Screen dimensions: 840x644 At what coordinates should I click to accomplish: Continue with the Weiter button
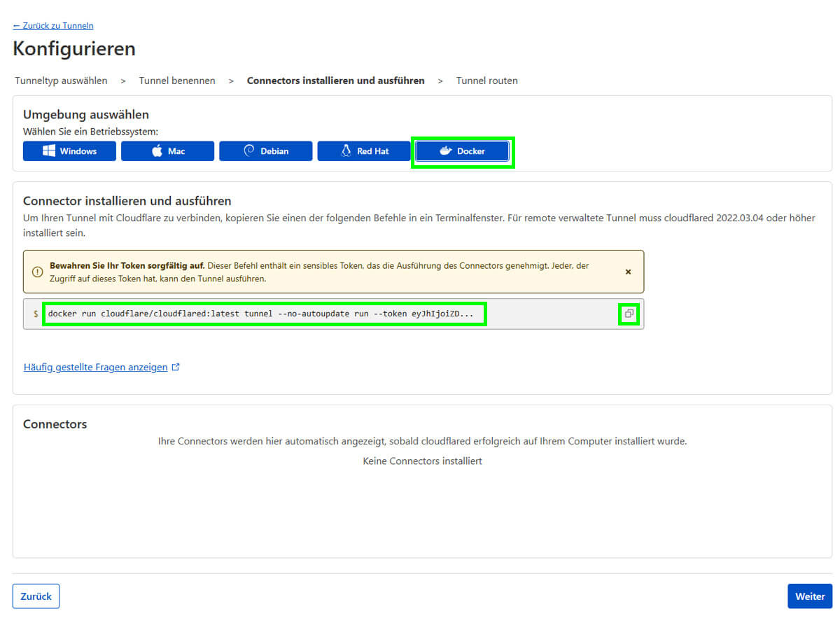click(810, 596)
